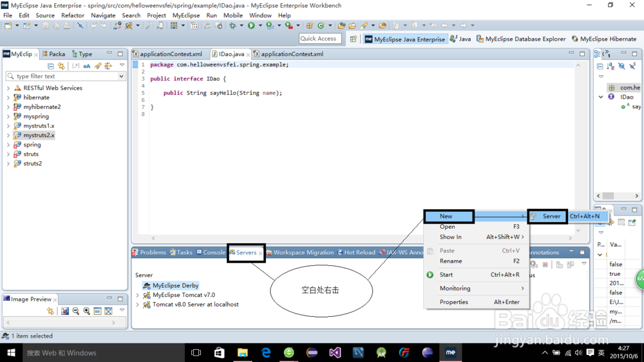Click the hammer Build toolbar icon
This screenshot has height=362, width=644.
coord(149,26)
